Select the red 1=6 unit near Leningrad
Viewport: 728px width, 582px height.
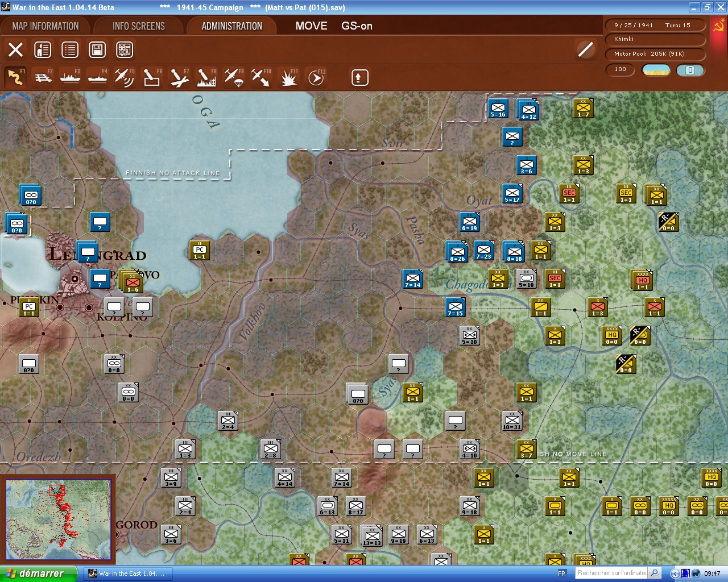pyautogui.click(x=133, y=283)
